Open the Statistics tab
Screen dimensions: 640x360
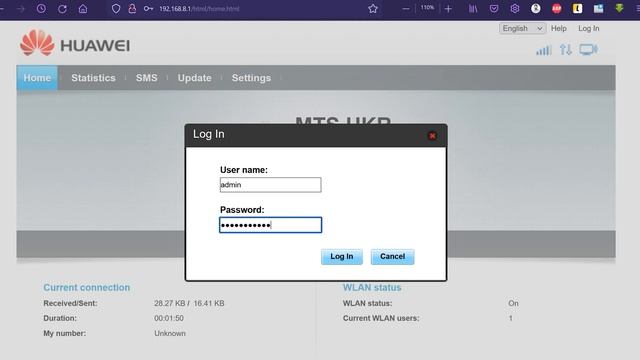(93, 78)
